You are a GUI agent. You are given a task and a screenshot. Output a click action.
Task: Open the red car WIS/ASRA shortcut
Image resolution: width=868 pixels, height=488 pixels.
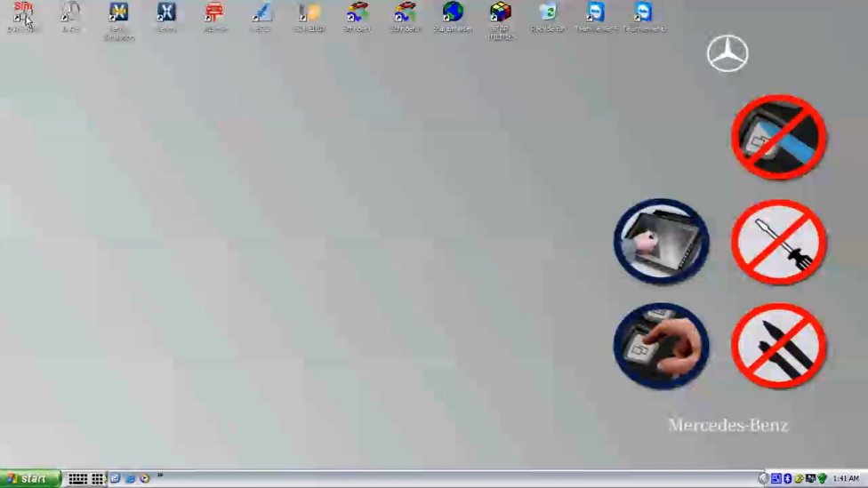(214, 17)
